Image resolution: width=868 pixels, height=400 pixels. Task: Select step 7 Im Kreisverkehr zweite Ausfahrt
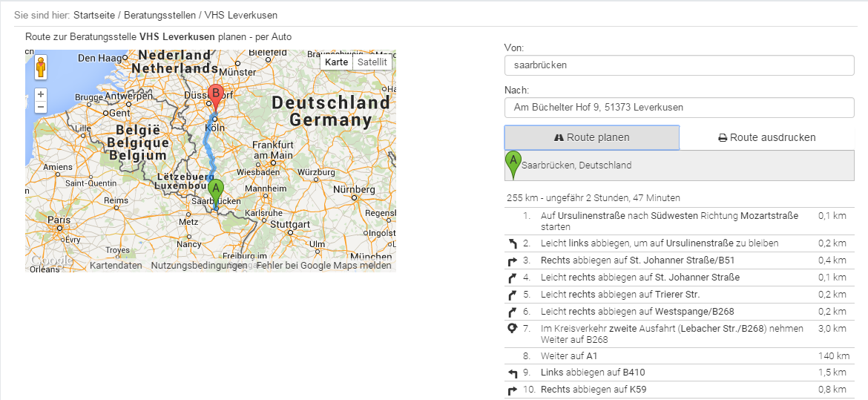pos(680,334)
